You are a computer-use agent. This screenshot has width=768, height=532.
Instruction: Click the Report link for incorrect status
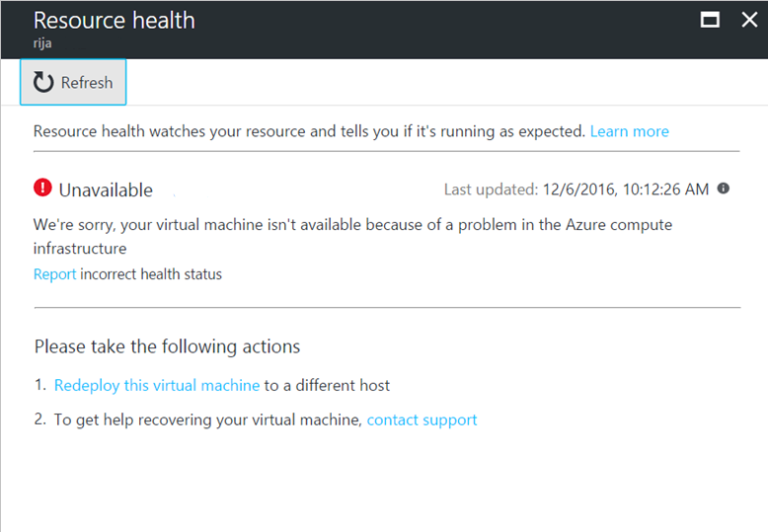click(x=54, y=274)
